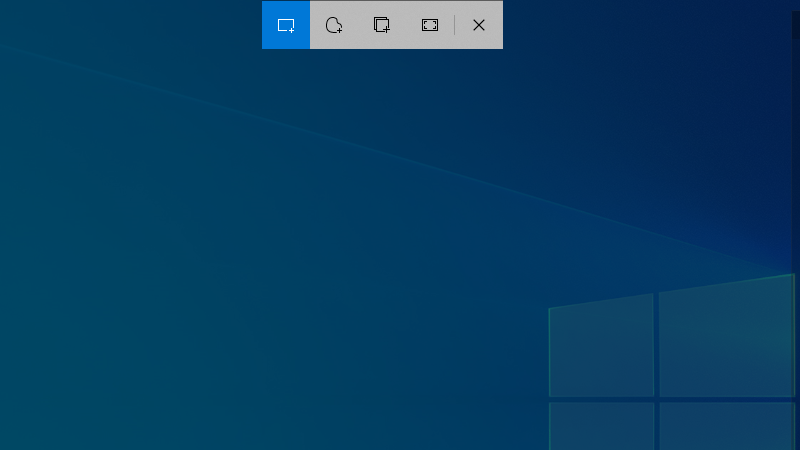Close the snipping toolbar
The height and width of the screenshot is (450, 800).
click(479, 25)
